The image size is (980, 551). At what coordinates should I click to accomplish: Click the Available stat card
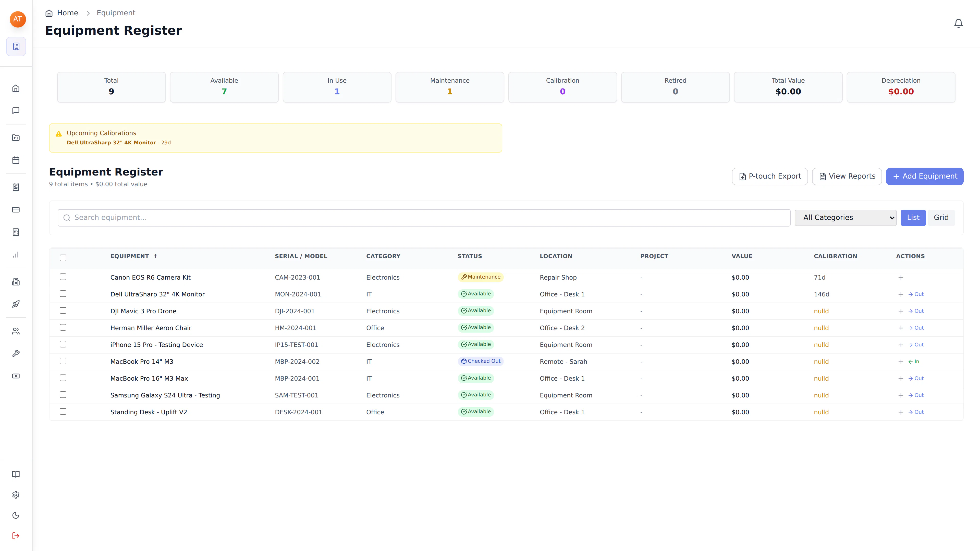(224, 87)
